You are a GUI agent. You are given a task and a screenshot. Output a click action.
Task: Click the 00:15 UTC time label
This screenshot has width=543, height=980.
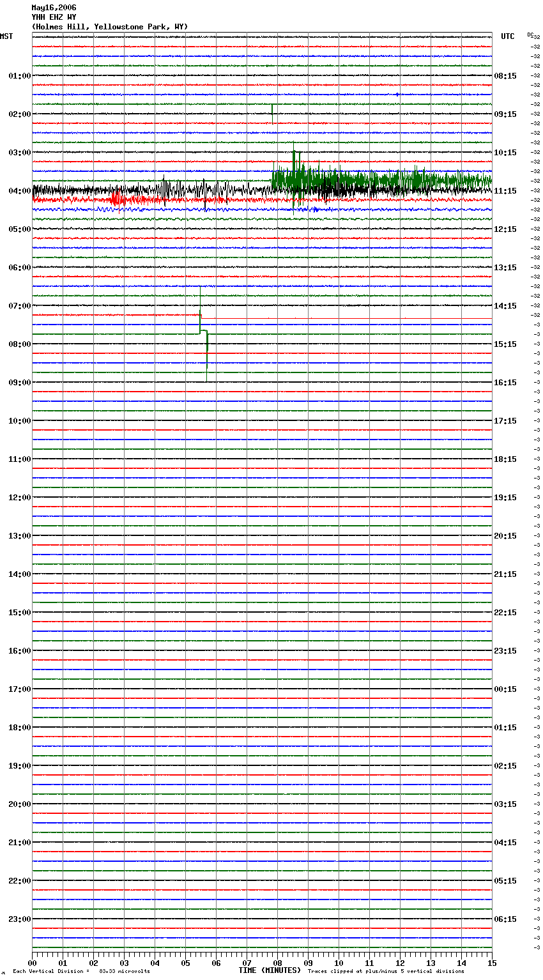505,689
